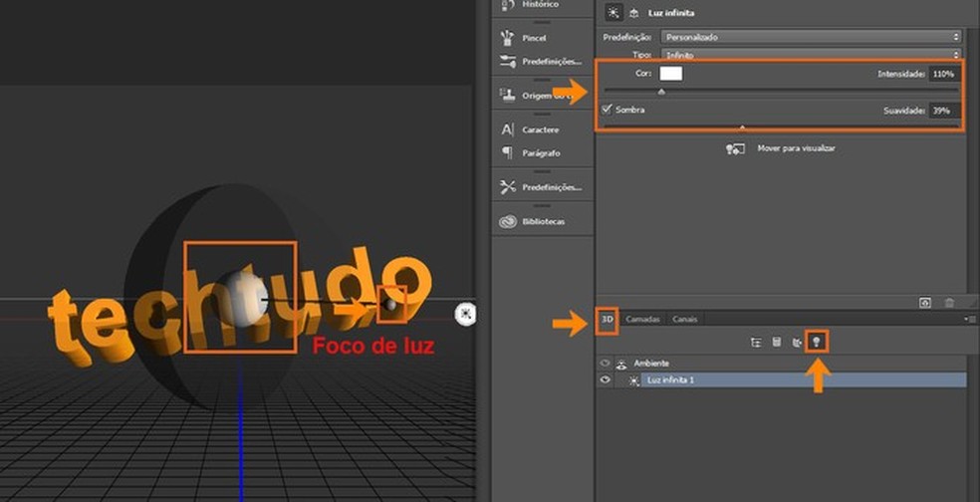Click the Sombra label
Image resolution: width=980 pixels, height=502 pixels.
coord(630,110)
